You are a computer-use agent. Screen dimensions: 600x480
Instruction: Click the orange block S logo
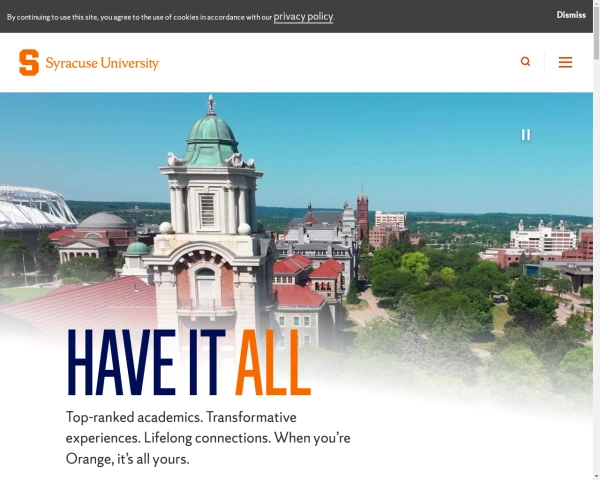[x=29, y=62]
